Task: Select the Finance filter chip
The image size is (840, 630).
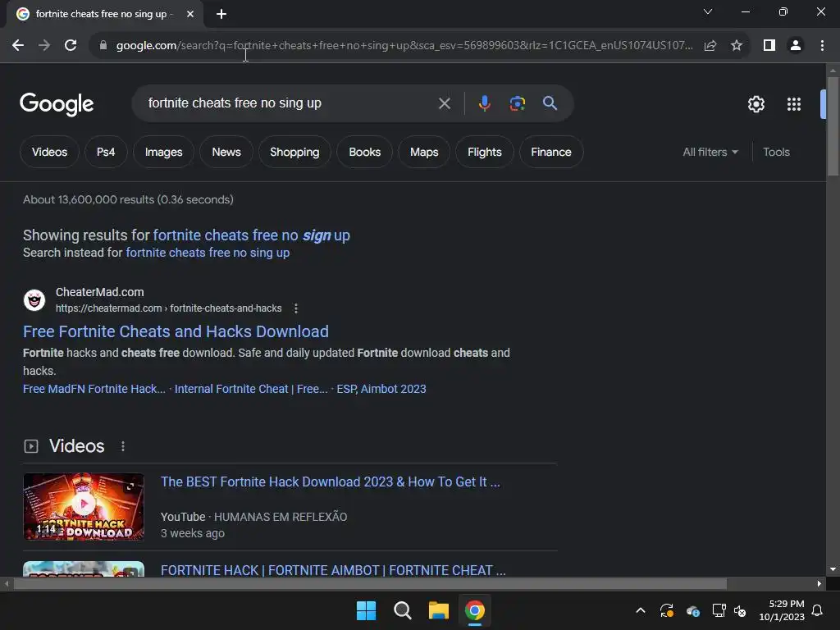Action: [551, 152]
